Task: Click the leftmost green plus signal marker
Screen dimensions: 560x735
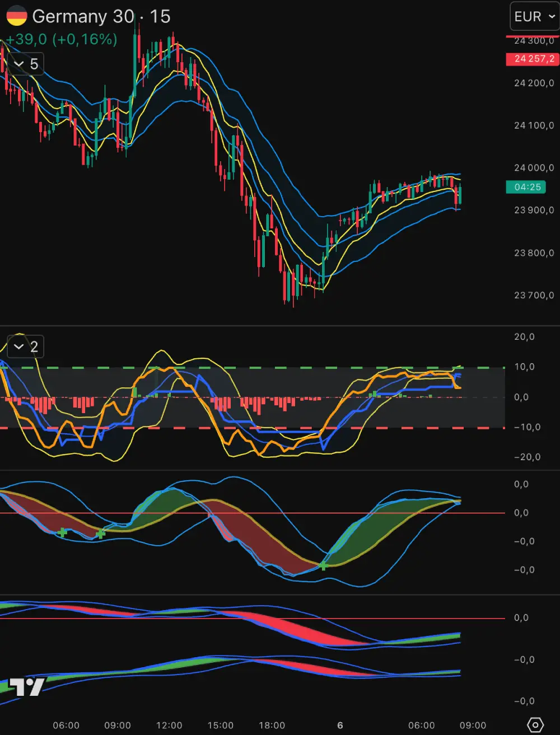Action: (63, 532)
